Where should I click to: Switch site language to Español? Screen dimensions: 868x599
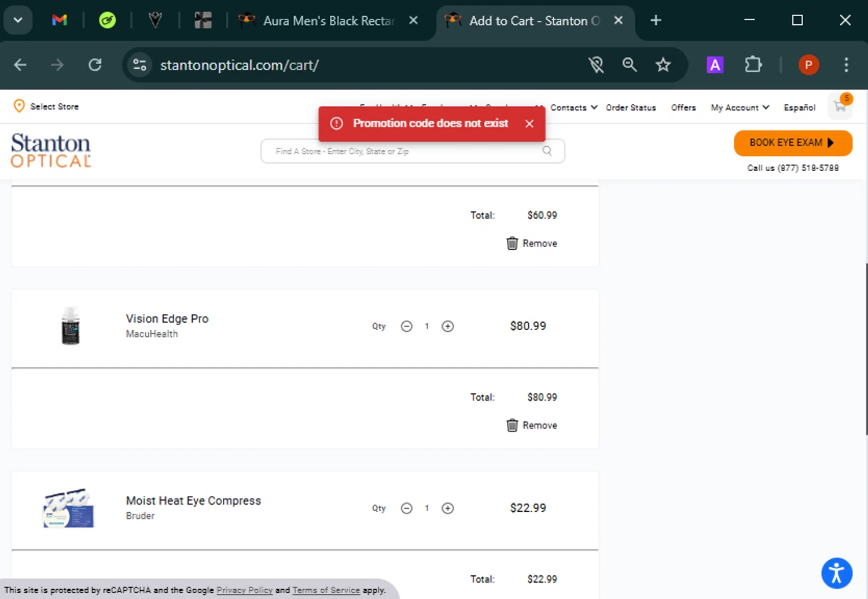[800, 108]
